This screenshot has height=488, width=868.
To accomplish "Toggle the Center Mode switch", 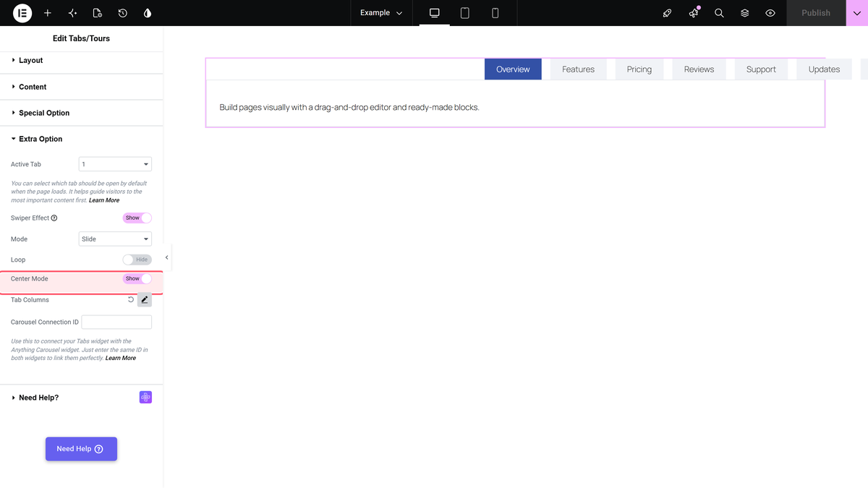I will pyautogui.click(x=137, y=278).
